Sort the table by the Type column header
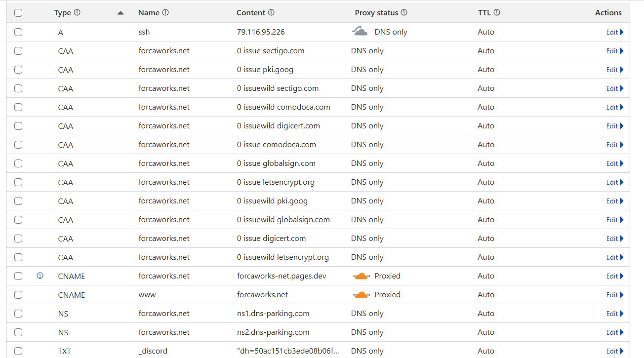 pos(63,13)
